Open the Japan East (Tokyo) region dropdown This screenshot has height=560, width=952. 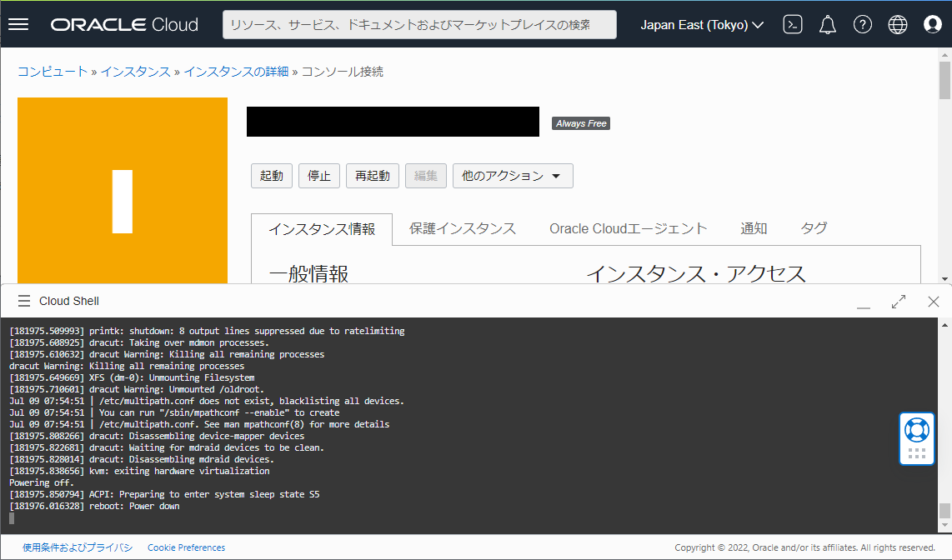(x=703, y=24)
